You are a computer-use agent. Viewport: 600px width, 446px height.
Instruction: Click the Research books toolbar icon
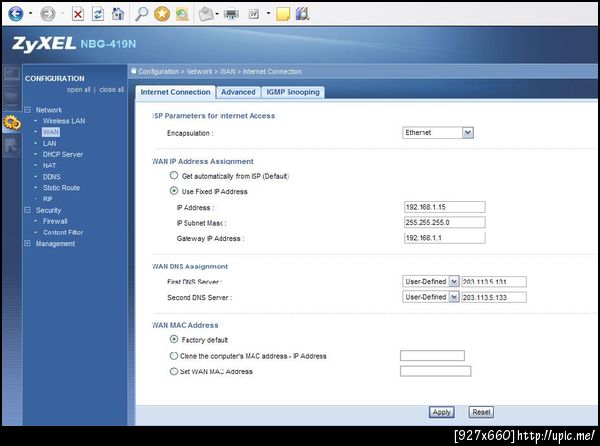click(x=302, y=15)
